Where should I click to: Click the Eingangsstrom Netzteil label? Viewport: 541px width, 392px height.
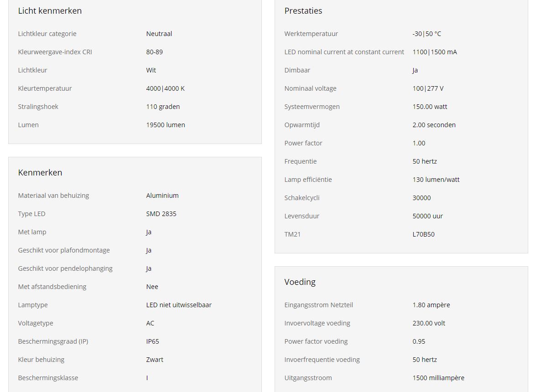pyautogui.click(x=318, y=305)
